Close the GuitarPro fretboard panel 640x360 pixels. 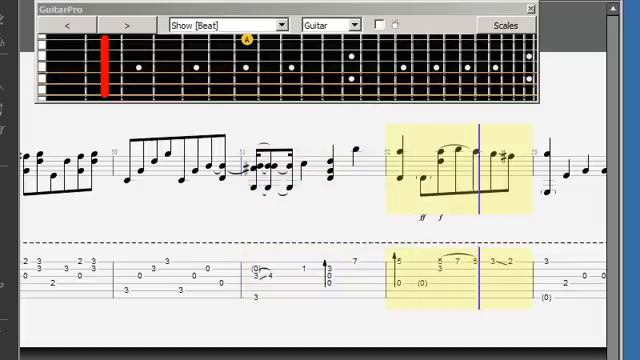click(x=531, y=9)
